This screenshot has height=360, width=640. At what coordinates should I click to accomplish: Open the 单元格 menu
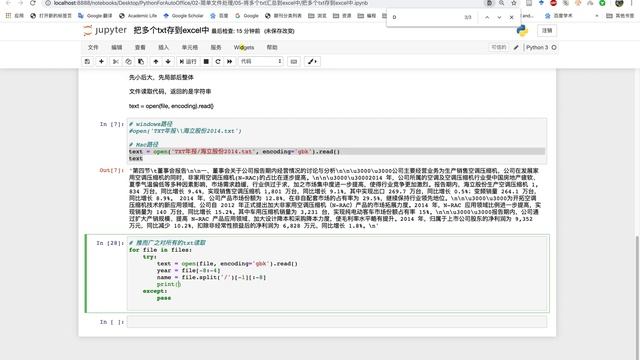pos(190,47)
